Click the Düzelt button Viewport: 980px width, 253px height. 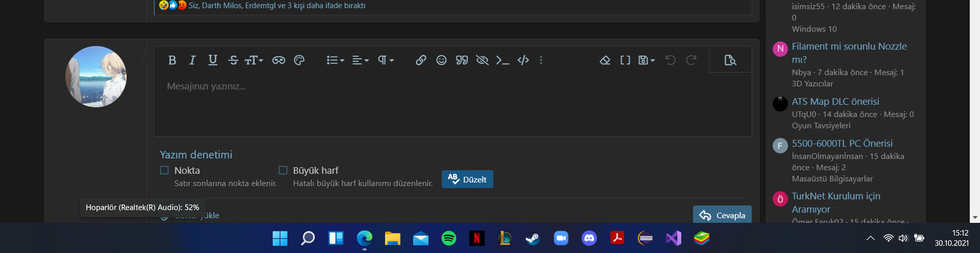[x=467, y=179]
